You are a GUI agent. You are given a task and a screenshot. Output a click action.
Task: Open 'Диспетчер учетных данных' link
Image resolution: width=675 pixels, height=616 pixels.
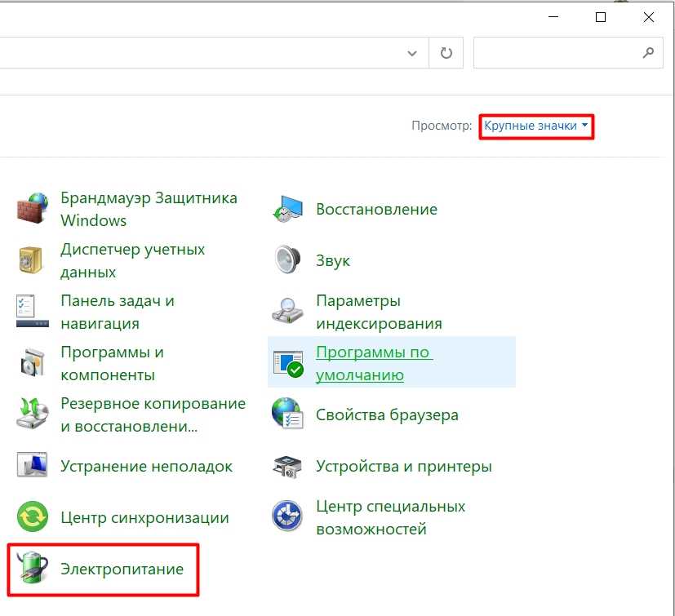132,260
